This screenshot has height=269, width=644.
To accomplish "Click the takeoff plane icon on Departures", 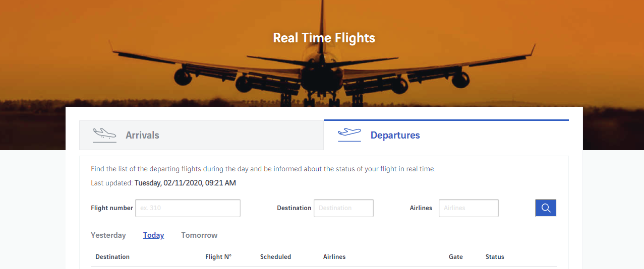I will 349,134.
